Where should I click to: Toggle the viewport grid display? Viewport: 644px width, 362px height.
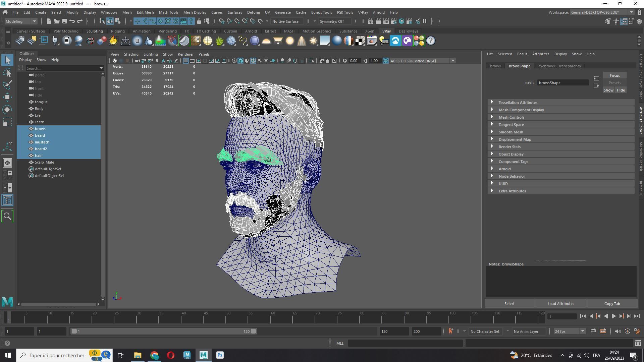click(186, 61)
